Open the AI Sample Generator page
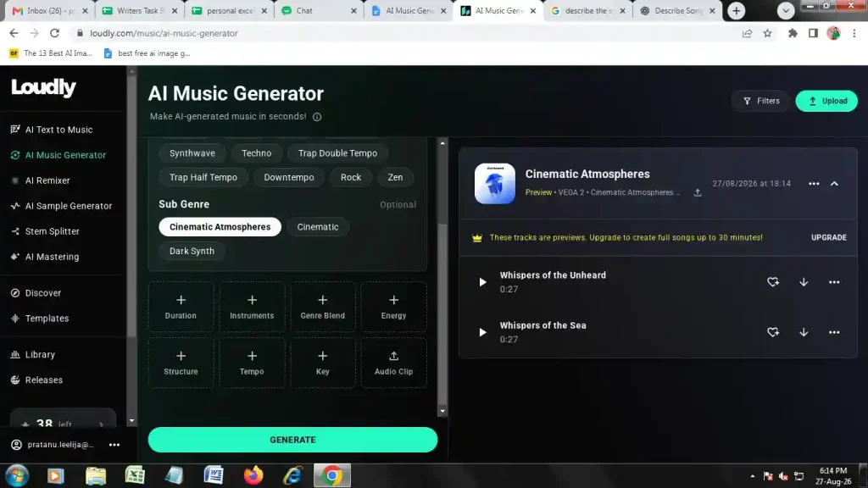Screen dimensions: 868x488 [x=61, y=206]
